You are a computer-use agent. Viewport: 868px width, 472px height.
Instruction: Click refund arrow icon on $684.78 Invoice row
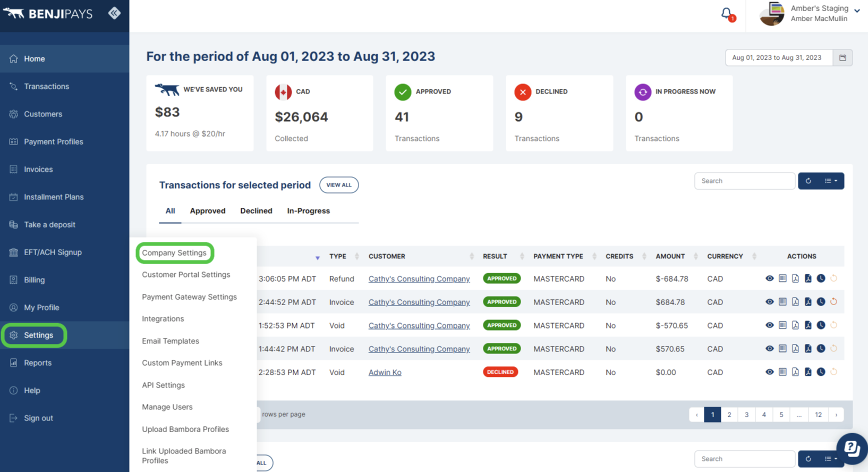click(833, 302)
